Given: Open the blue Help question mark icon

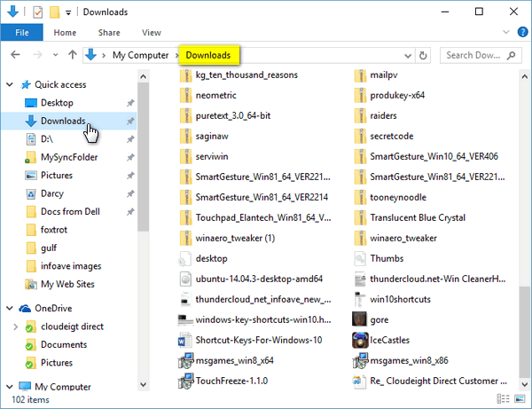Looking at the screenshot, I should pos(522,32).
